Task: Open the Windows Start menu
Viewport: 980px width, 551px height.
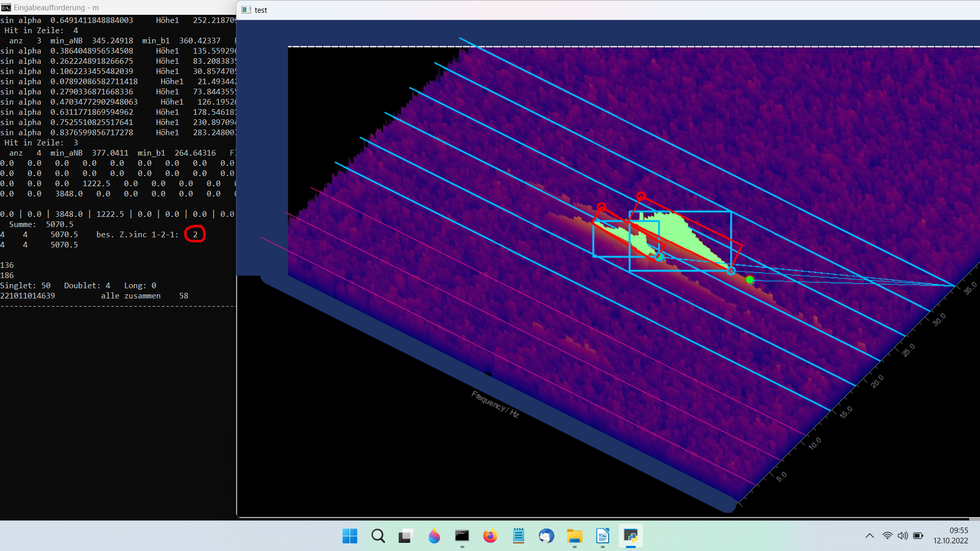Action: [x=350, y=536]
